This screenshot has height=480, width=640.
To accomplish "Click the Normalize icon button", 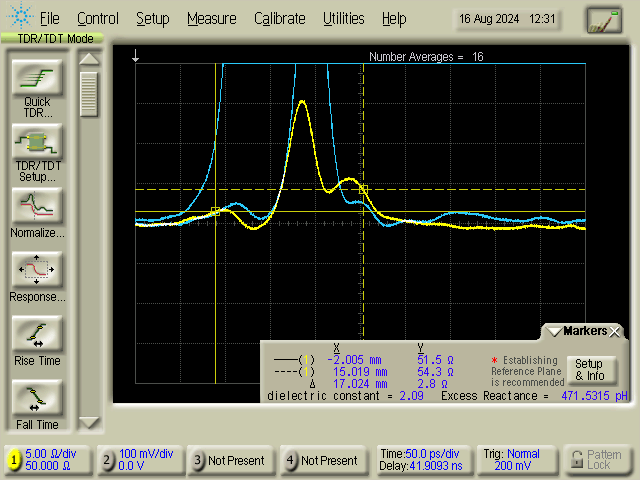I will pyautogui.click(x=37, y=206).
